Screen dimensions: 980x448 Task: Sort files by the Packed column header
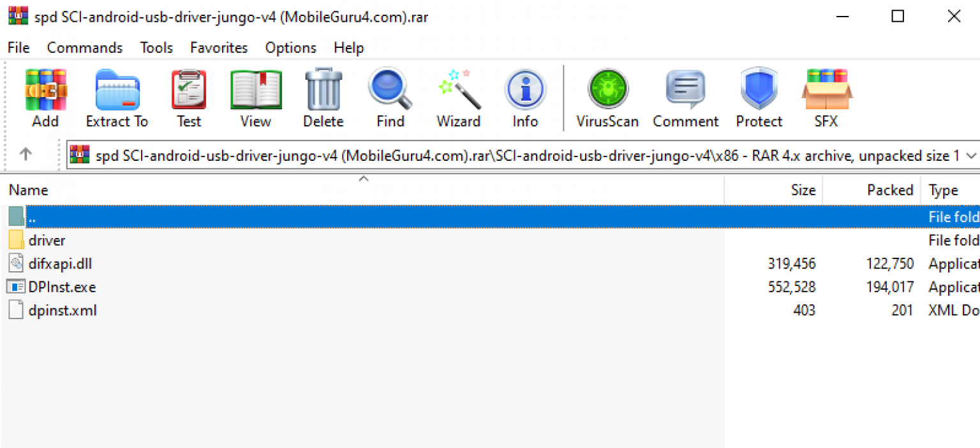[x=891, y=190]
